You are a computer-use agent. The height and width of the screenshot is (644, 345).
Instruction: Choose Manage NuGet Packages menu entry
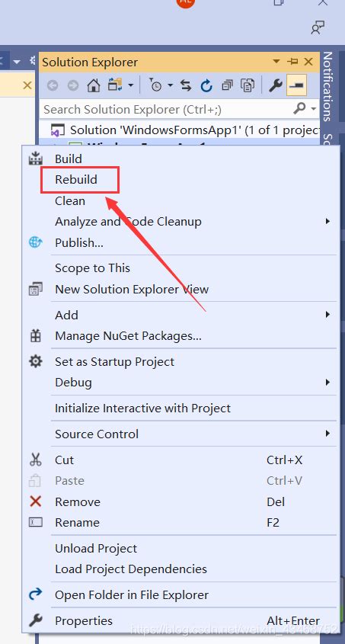[x=129, y=336]
